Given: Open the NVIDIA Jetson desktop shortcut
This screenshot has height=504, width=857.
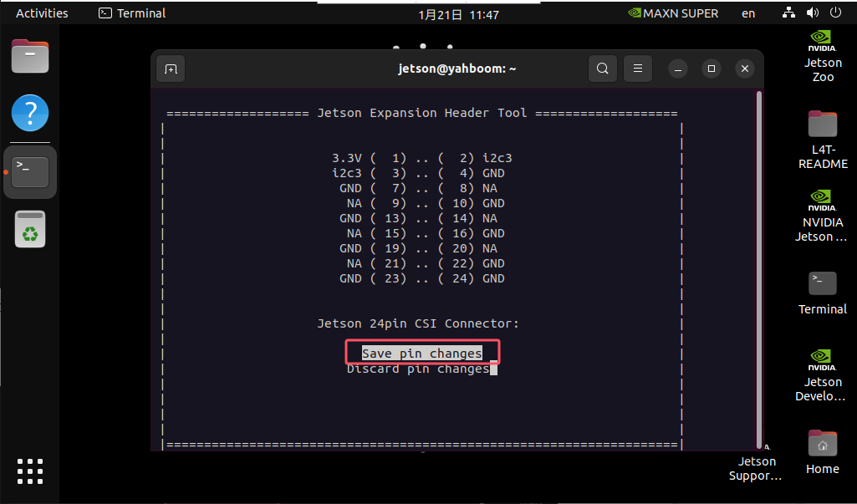Looking at the screenshot, I should tap(821, 216).
